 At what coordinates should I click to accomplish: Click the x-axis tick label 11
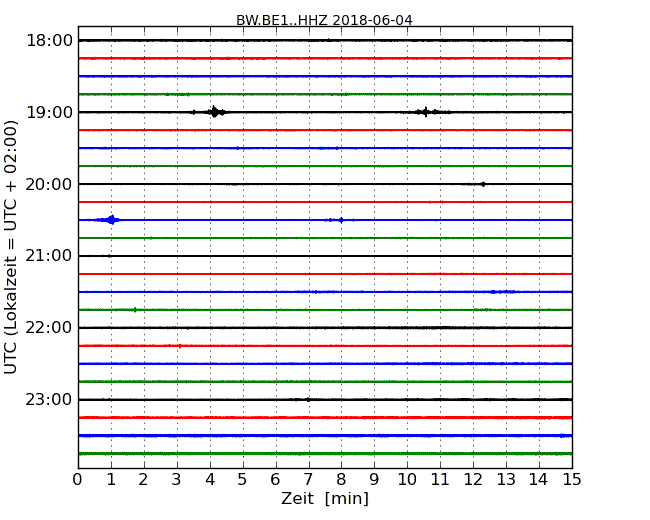440,480
